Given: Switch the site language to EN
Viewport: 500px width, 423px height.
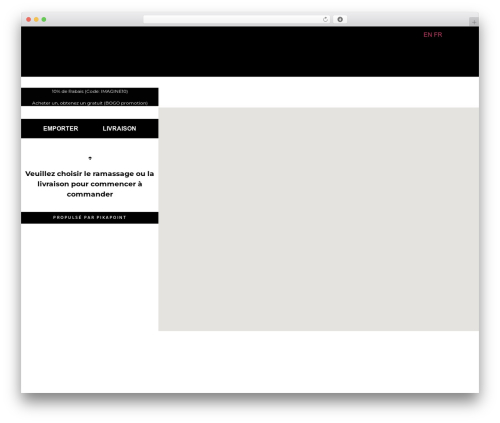Looking at the screenshot, I should [428, 35].
